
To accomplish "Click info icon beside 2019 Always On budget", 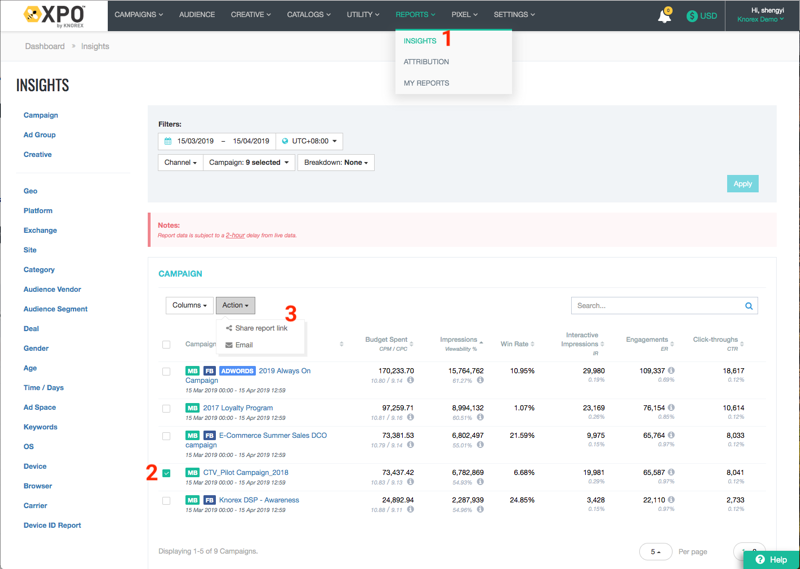I will point(410,381).
